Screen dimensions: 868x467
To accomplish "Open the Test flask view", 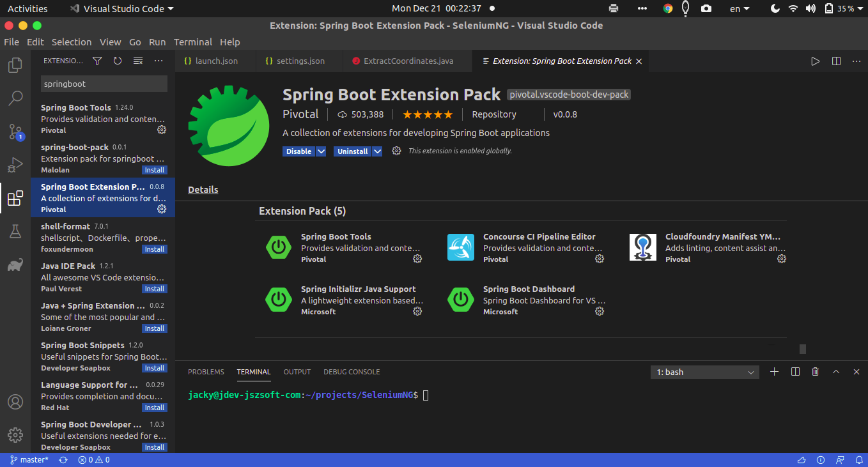I will (x=15, y=231).
